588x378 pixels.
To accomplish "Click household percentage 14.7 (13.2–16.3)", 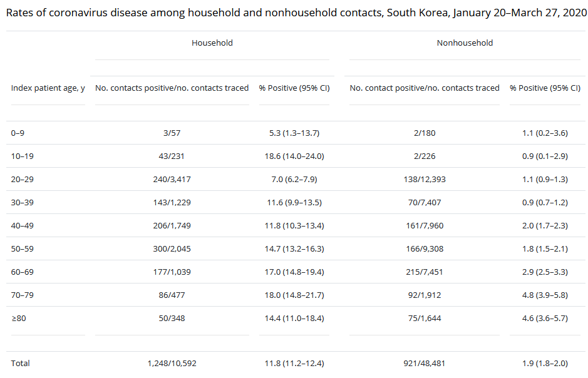I will coord(294,249).
